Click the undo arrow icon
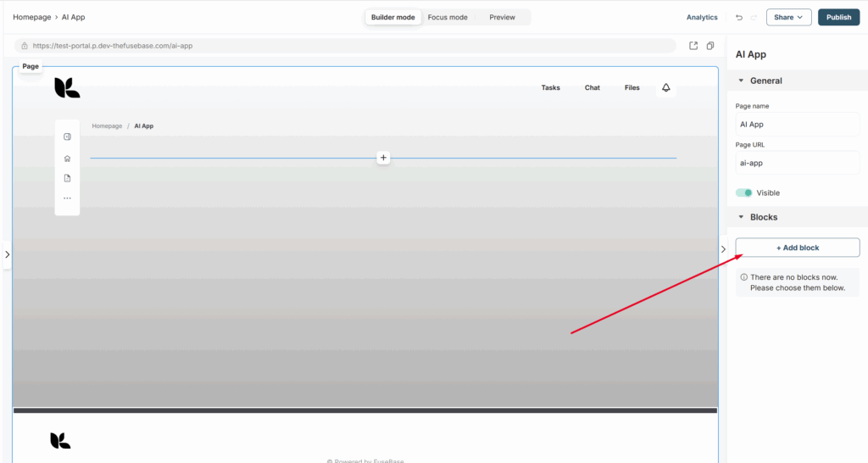This screenshot has width=868, height=463. [739, 17]
